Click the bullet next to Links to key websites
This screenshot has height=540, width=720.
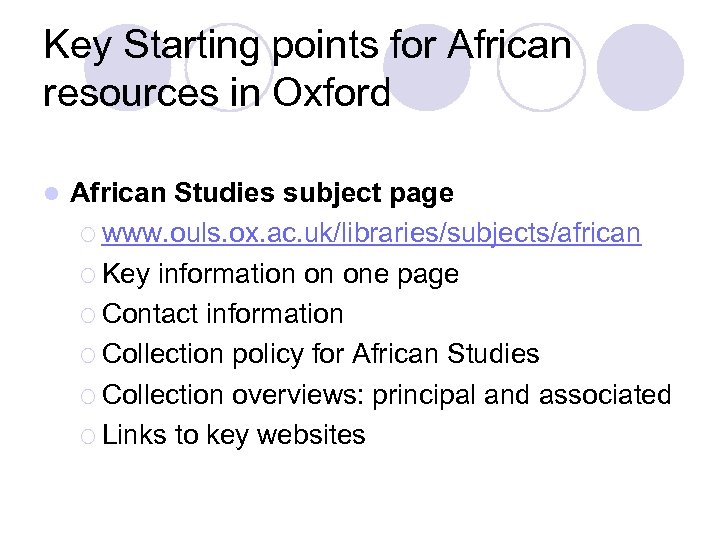(89, 436)
